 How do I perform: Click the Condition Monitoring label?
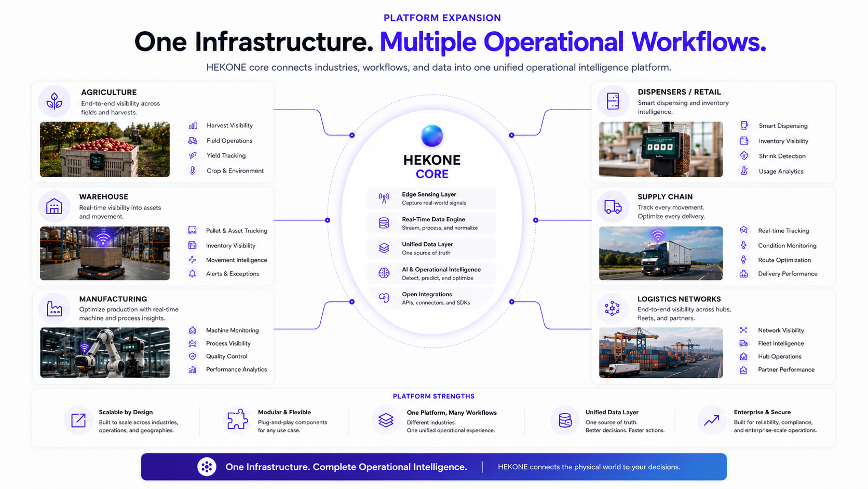tap(787, 245)
